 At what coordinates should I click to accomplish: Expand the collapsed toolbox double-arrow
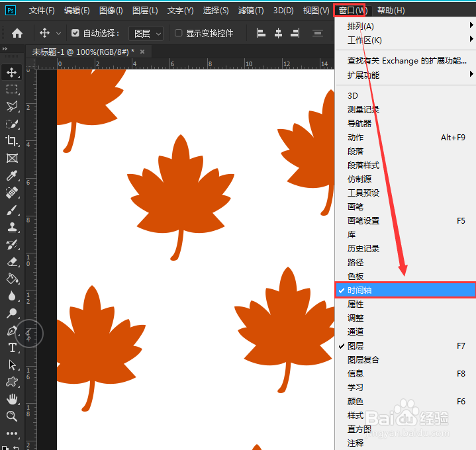[5, 48]
